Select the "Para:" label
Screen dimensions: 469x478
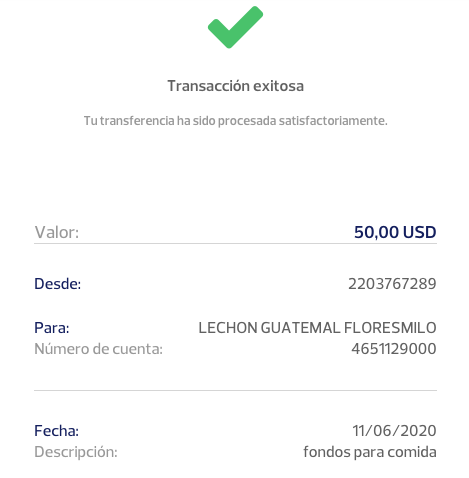(52, 328)
